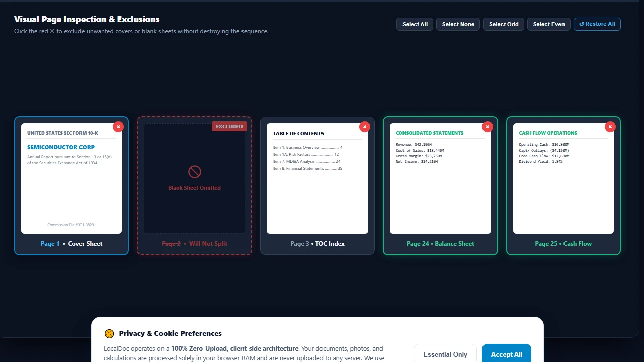Click 'SEMICONDUCTOR CORP' title on cover page
The image size is (644, 362).
(61, 147)
